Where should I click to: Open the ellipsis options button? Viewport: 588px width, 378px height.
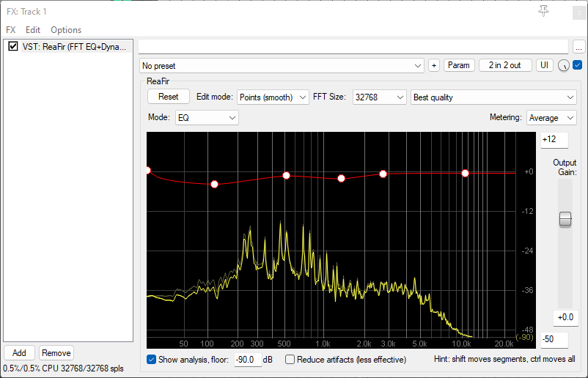pyautogui.click(x=578, y=47)
